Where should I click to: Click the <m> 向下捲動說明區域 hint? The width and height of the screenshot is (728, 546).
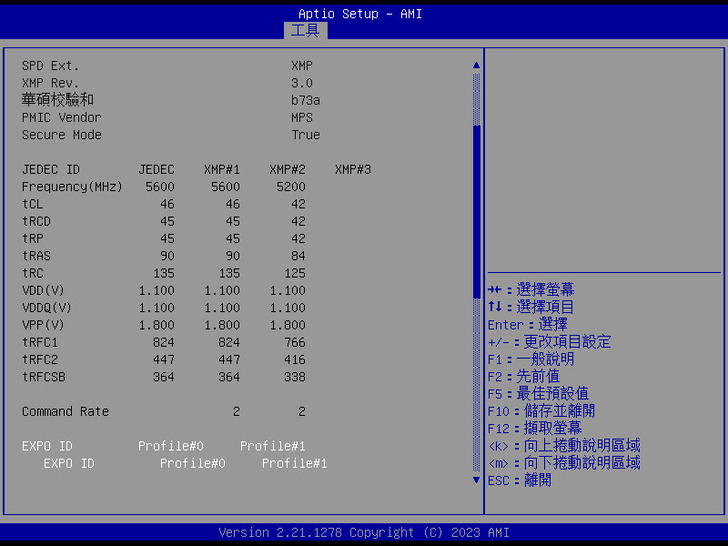[564, 463]
